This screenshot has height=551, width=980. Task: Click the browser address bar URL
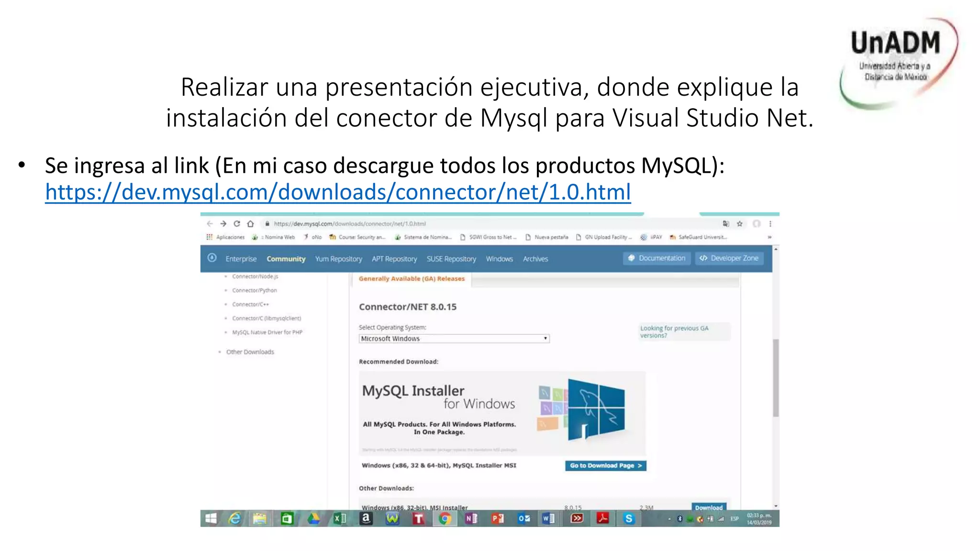point(350,223)
